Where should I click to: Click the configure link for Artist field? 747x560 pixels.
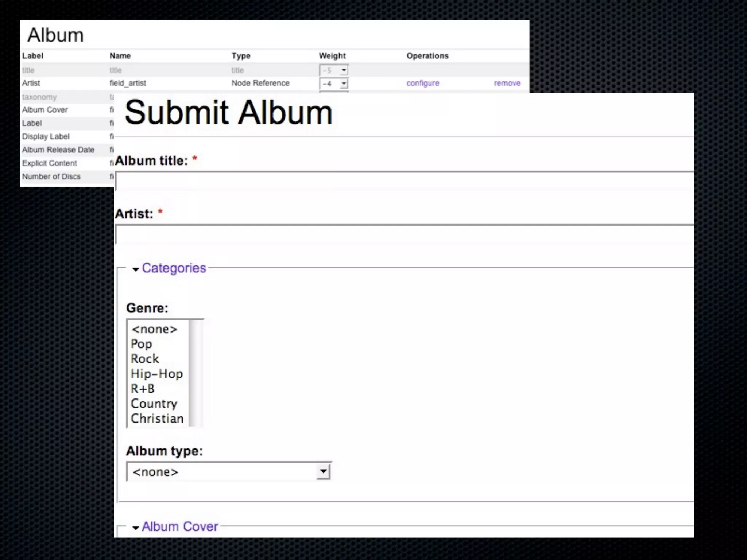423,83
